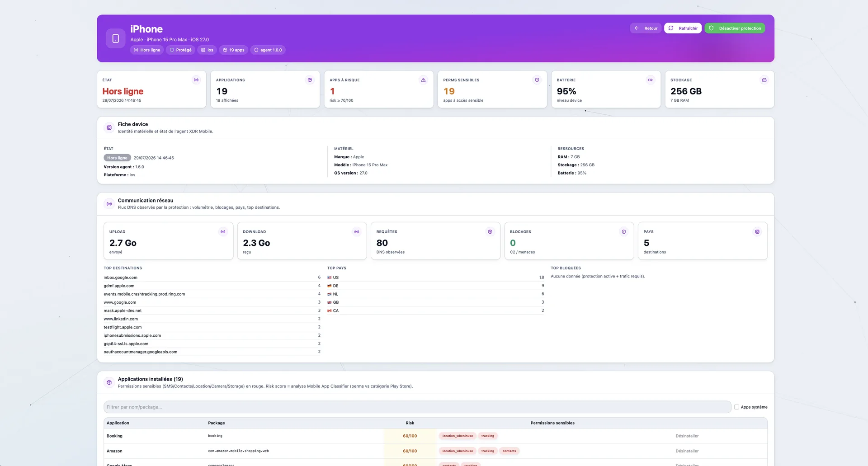
Task: Click the mask.apple-dns.net destination row
Action: [x=212, y=311]
